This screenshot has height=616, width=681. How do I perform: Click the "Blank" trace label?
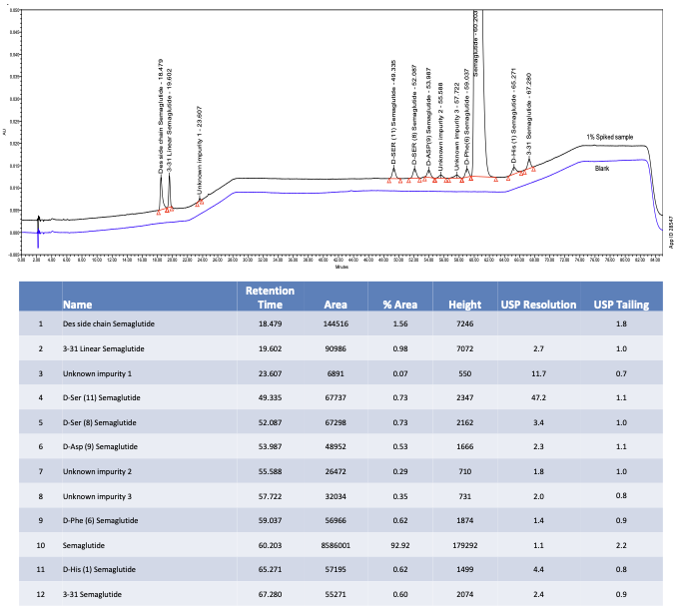point(602,169)
